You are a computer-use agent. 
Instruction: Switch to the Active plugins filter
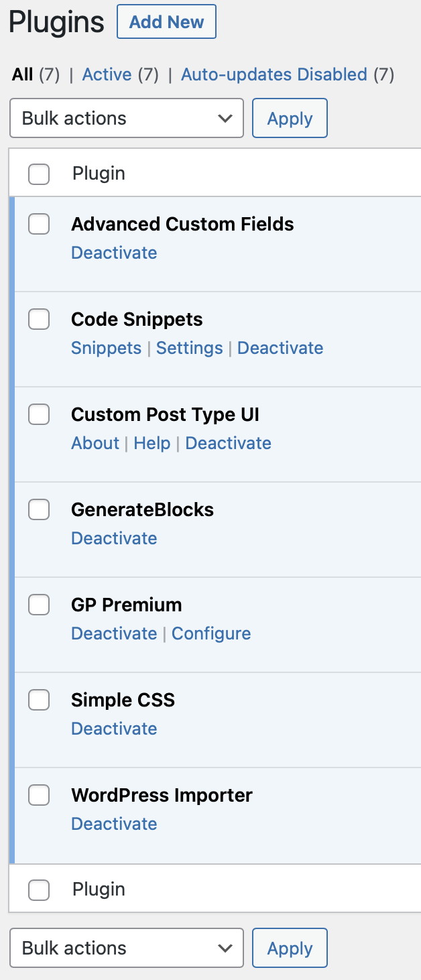[107, 74]
